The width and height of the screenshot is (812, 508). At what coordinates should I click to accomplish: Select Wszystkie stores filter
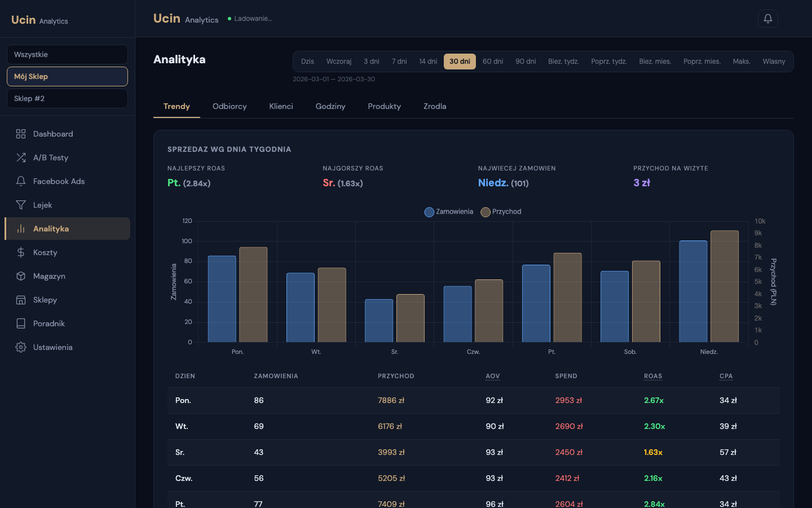67,55
